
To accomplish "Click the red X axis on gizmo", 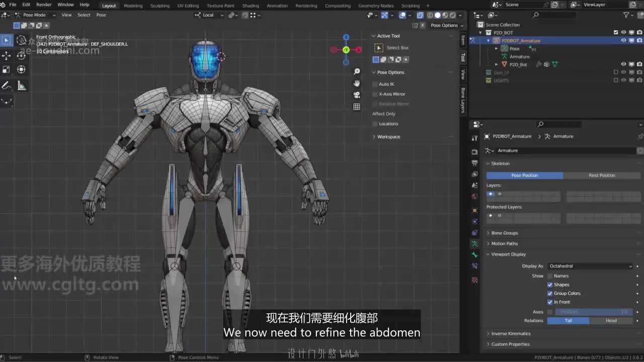I will click(x=359, y=50).
